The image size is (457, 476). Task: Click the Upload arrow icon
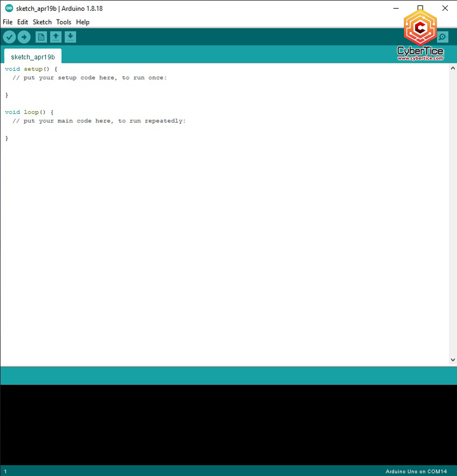coord(24,37)
